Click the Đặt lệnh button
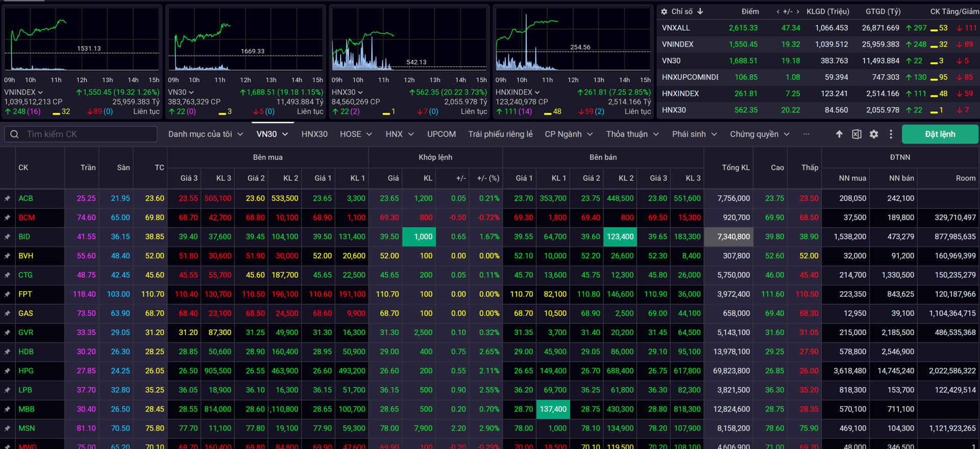The height and width of the screenshot is (449, 980). [940, 134]
